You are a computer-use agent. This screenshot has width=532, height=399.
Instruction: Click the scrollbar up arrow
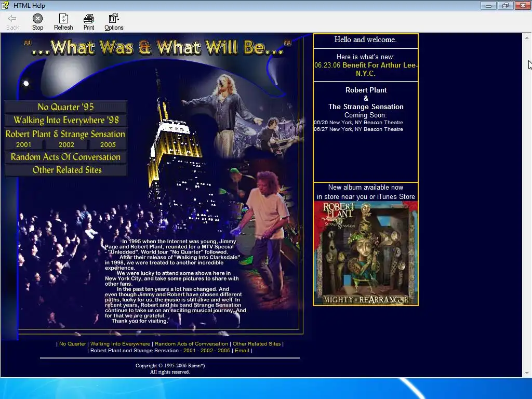527,37
